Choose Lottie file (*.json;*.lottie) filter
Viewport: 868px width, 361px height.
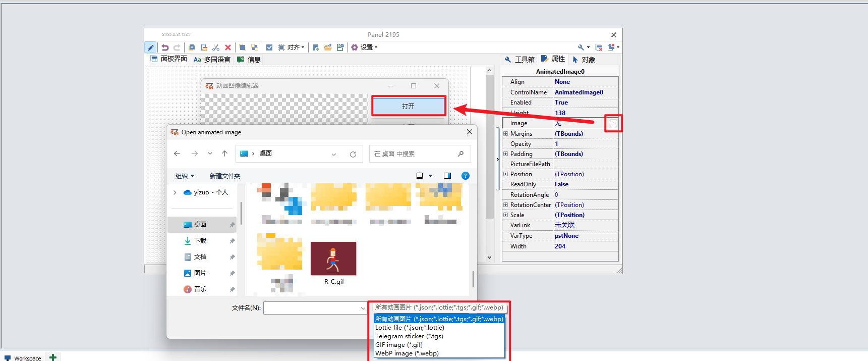(439, 328)
